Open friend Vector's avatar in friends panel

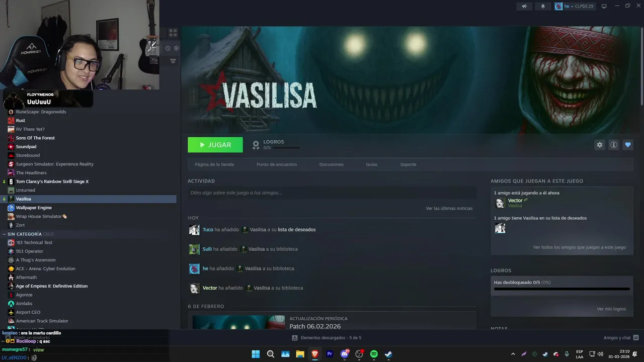pos(500,203)
